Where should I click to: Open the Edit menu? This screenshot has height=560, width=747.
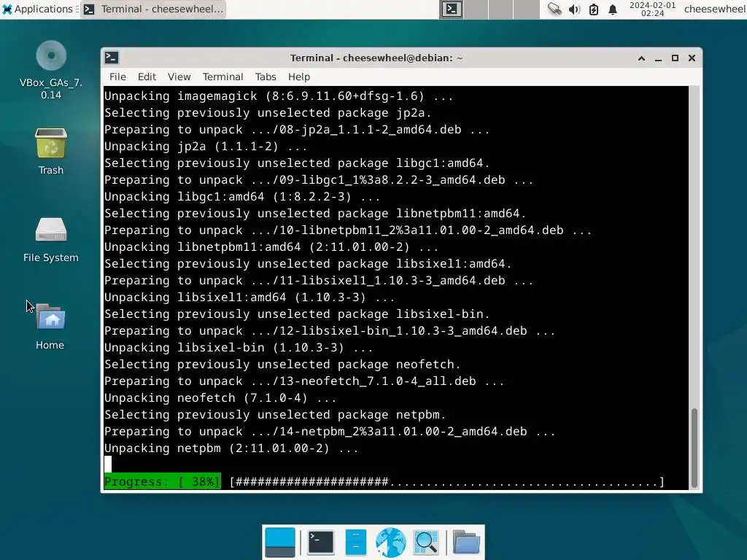point(147,77)
